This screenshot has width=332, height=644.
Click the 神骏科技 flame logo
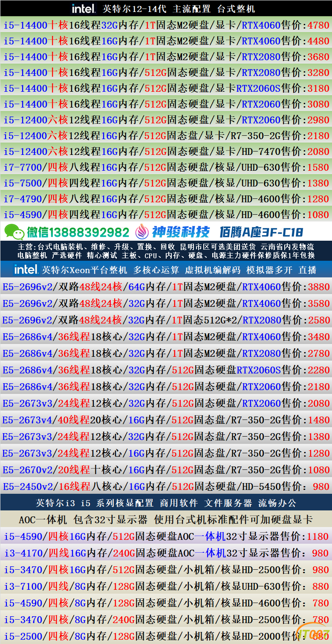(x=142, y=232)
